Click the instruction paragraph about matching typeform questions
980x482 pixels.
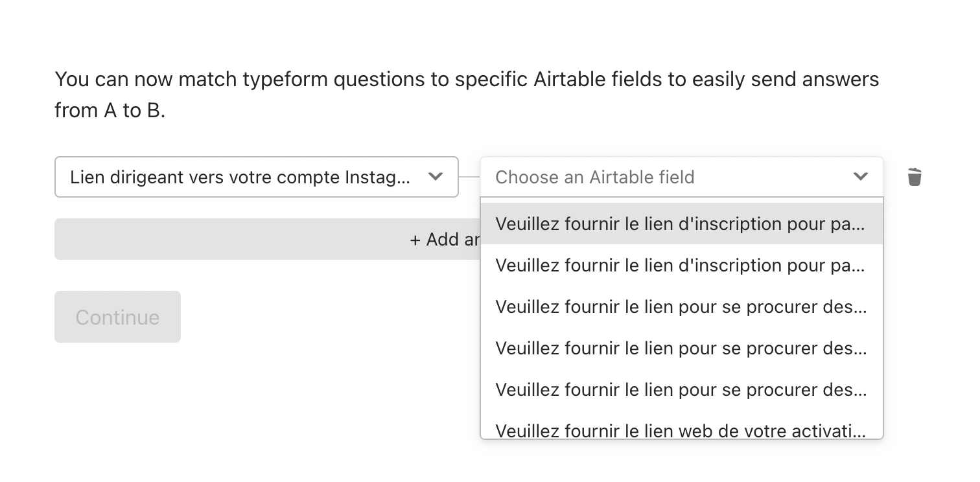(x=467, y=95)
